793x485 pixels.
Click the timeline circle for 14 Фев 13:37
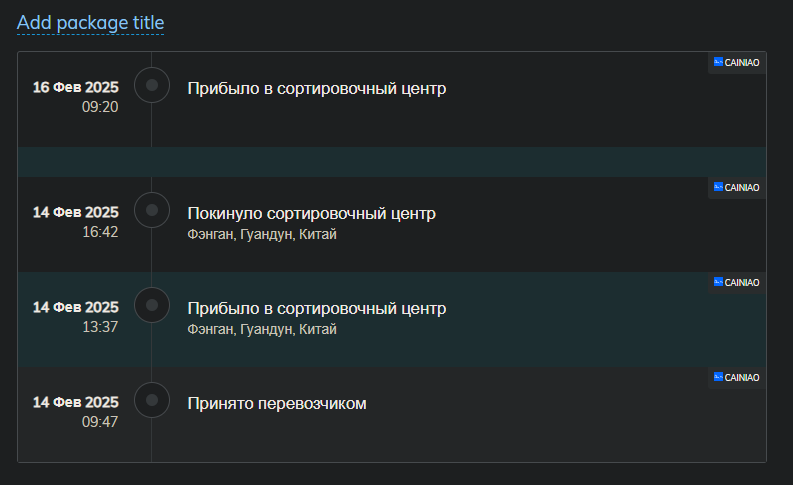pyautogui.click(x=152, y=305)
